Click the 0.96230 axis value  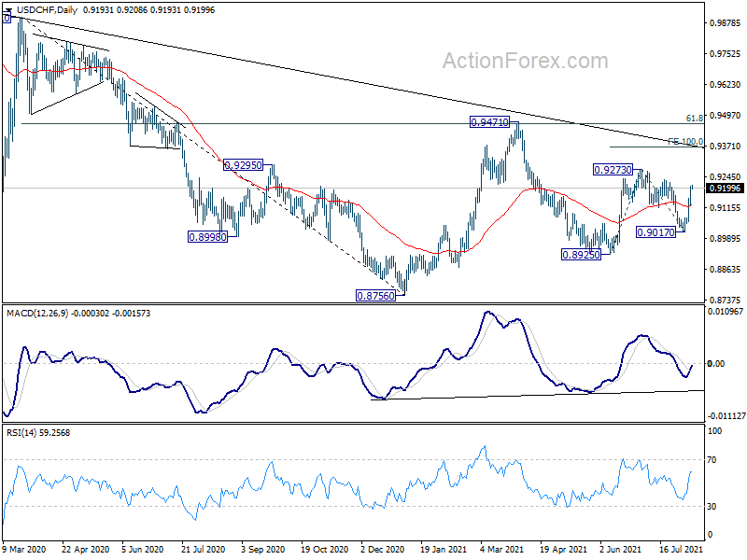(x=726, y=84)
